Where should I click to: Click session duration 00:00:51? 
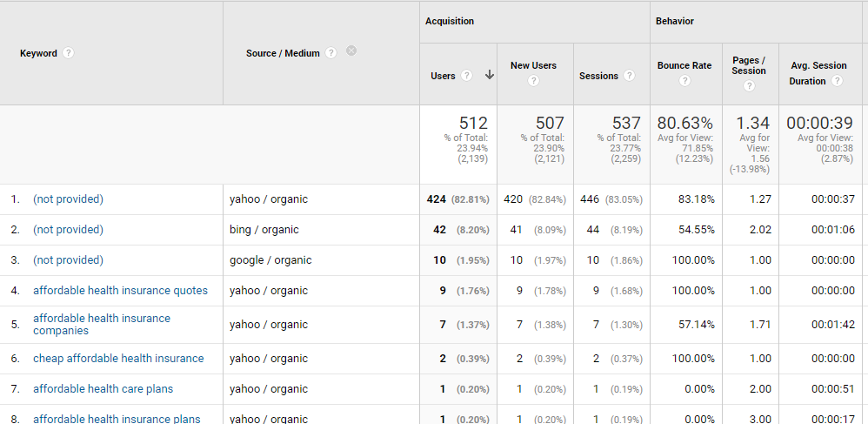[833, 388]
